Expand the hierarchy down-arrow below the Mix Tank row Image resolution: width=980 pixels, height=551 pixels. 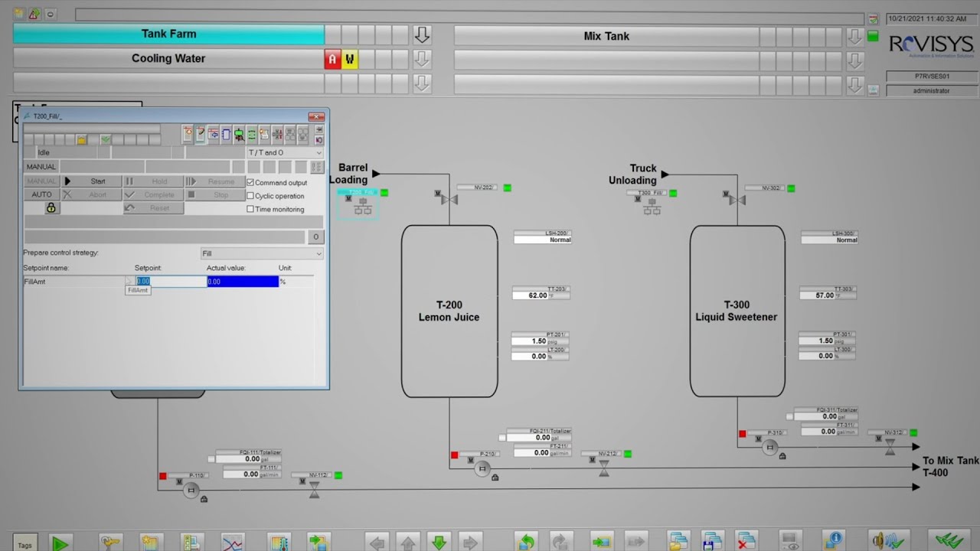pyautogui.click(x=854, y=60)
